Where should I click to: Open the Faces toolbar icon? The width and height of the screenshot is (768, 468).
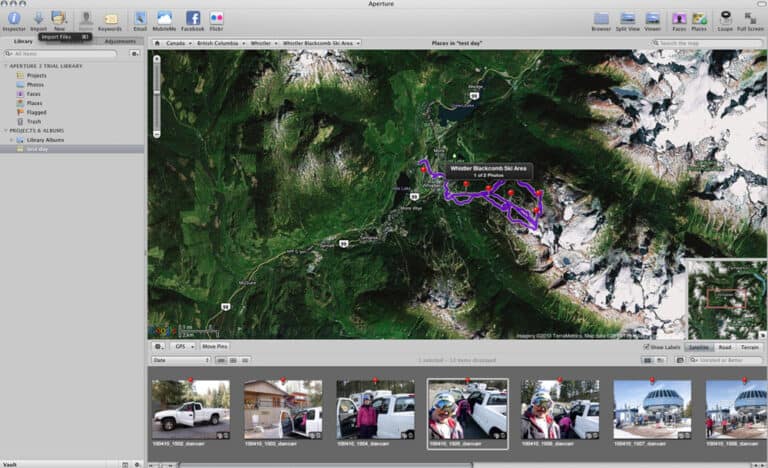(x=679, y=19)
